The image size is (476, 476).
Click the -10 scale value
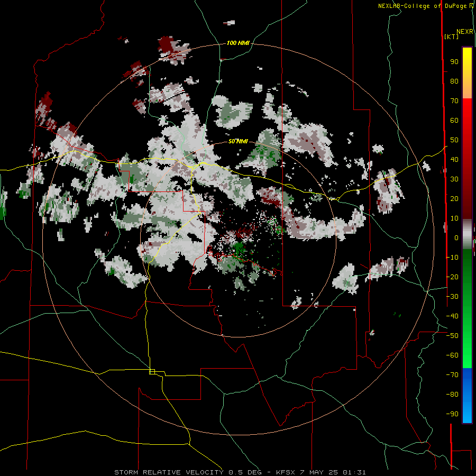pyautogui.click(x=452, y=258)
